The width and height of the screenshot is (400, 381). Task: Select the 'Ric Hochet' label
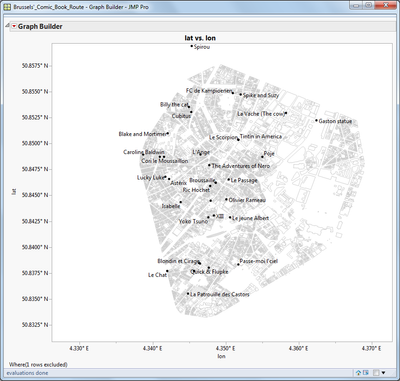click(x=196, y=190)
